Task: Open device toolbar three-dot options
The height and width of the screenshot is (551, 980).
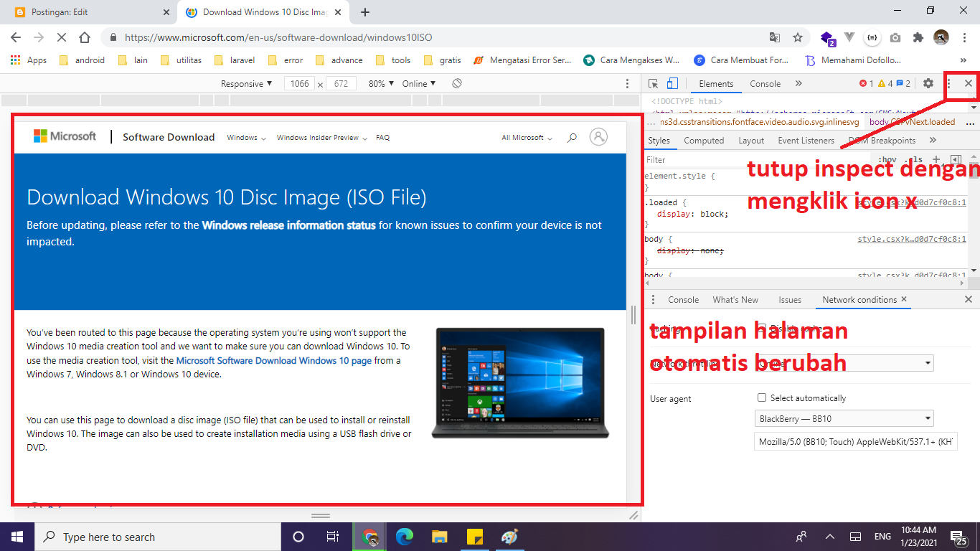Action: coord(627,83)
